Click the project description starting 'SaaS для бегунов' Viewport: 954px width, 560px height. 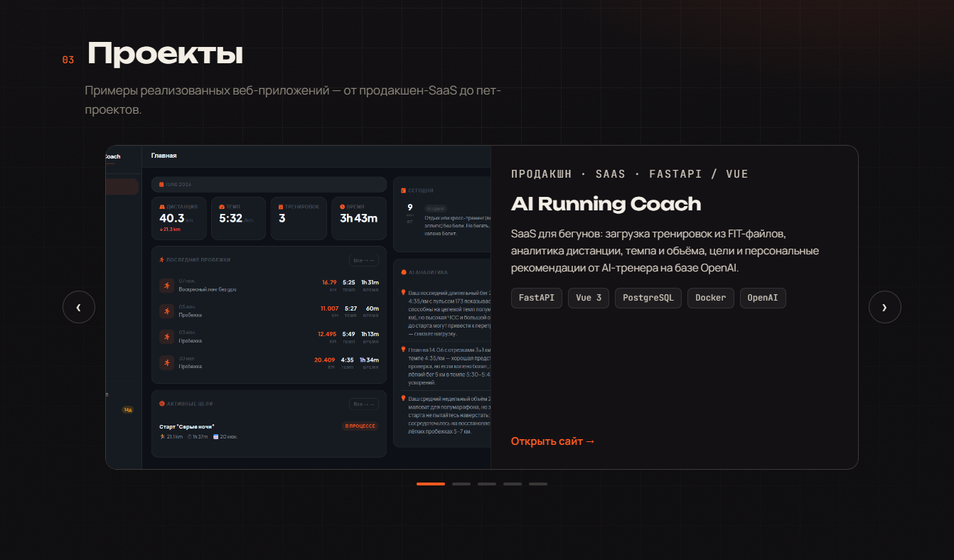pyautogui.click(x=665, y=251)
